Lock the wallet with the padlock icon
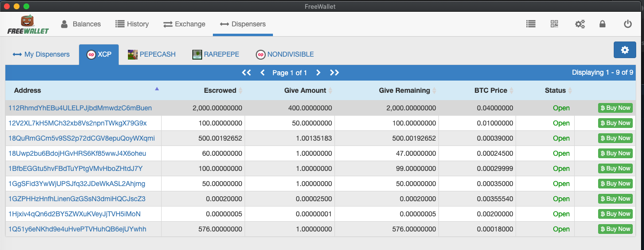 (602, 24)
